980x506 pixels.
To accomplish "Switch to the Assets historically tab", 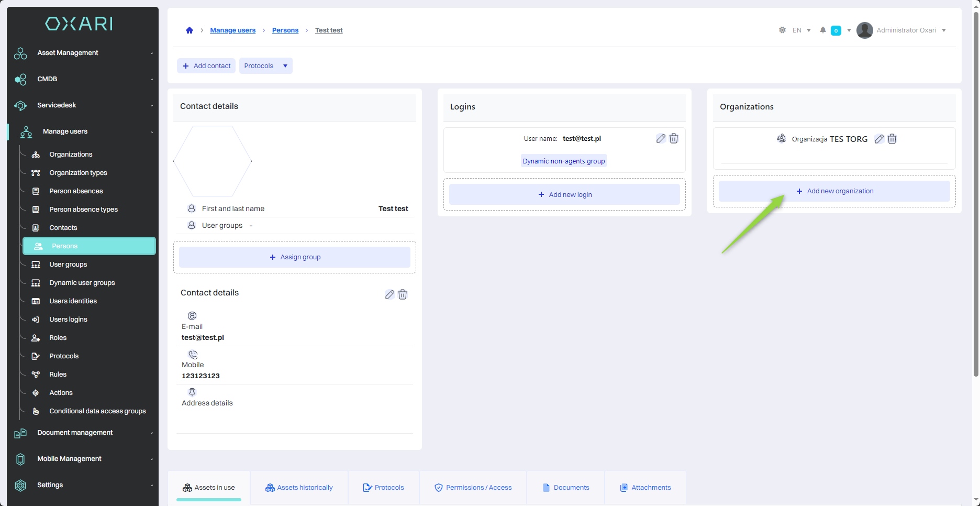I will point(299,488).
